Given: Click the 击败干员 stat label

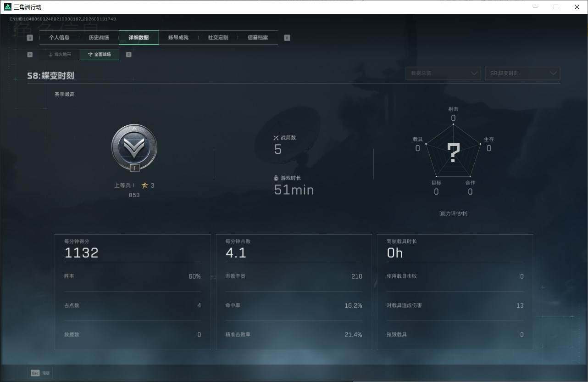Looking at the screenshot, I should pos(235,276).
